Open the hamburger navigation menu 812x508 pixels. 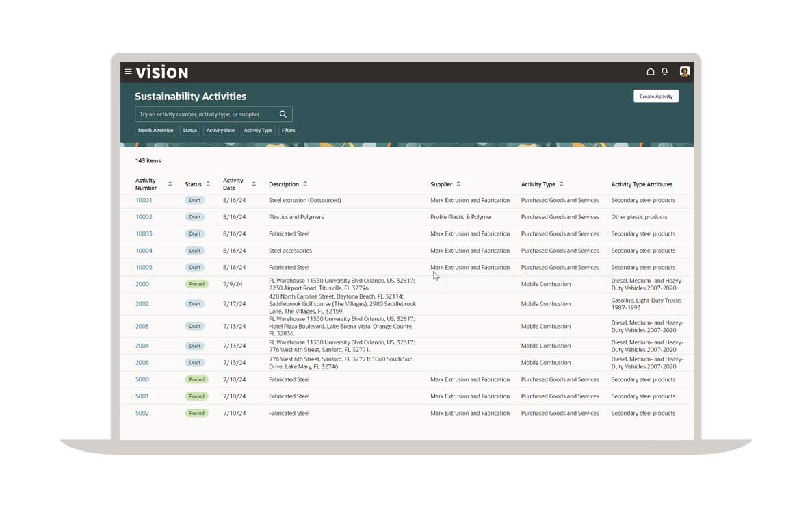(x=128, y=72)
